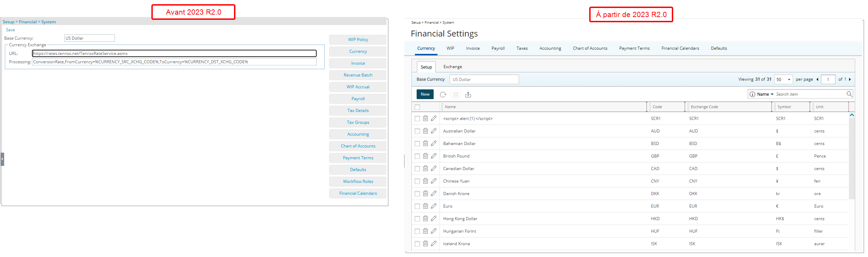Click the Base Currency field in new layout
868x257 pixels.
point(484,79)
